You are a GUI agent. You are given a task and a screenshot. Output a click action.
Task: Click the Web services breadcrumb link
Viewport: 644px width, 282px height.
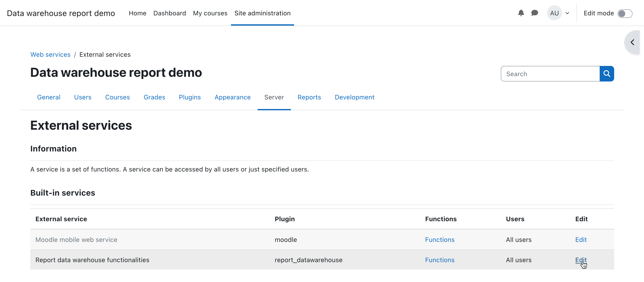pyautogui.click(x=50, y=55)
